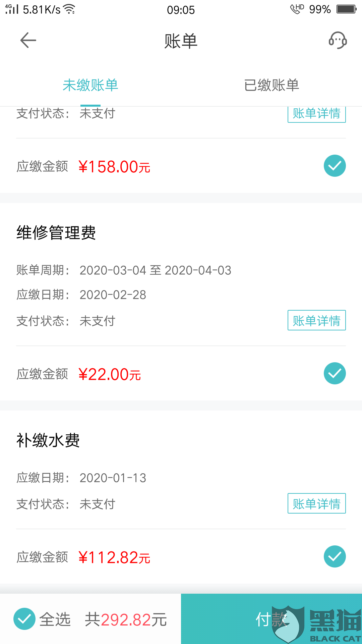
Task: Tap the back arrow icon
Action: [x=28, y=41]
